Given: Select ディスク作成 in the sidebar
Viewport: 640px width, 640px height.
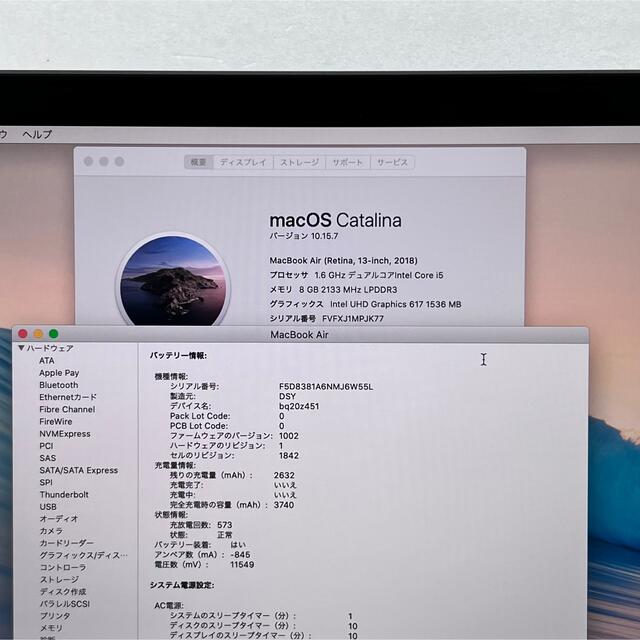Looking at the screenshot, I should coord(62,592).
